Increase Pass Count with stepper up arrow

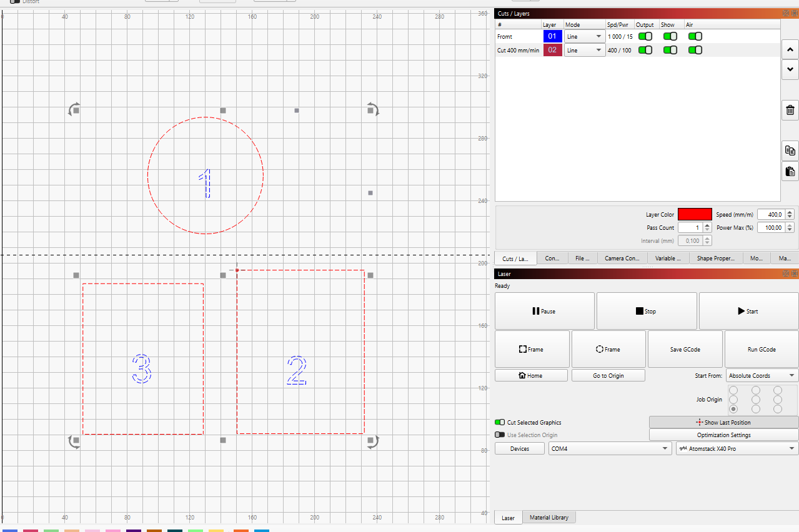click(x=707, y=225)
